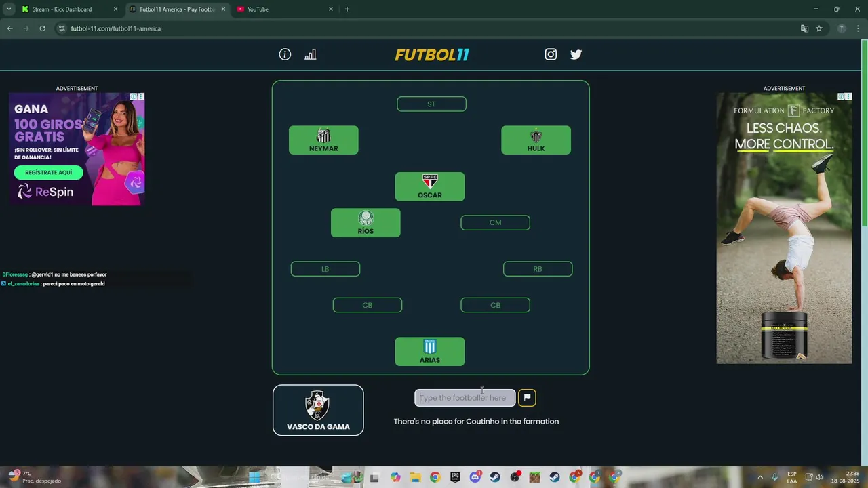Close the Futbol11 America tab

[223, 9]
